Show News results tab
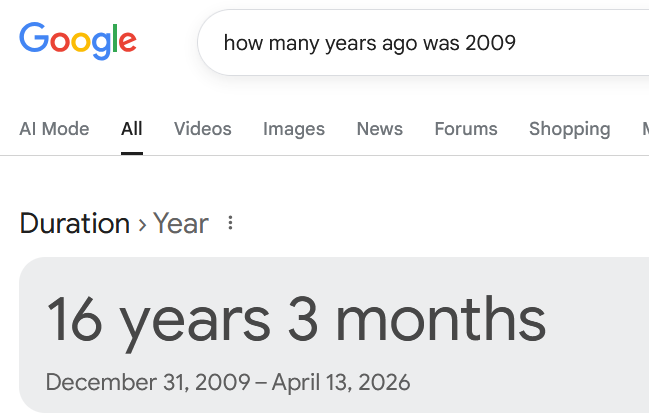 [379, 129]
